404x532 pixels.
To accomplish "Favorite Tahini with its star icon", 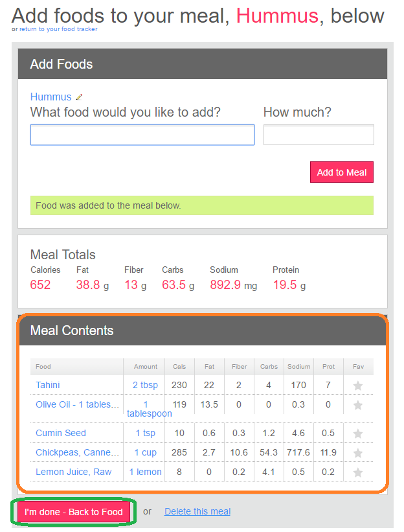I will pos(358,386).
